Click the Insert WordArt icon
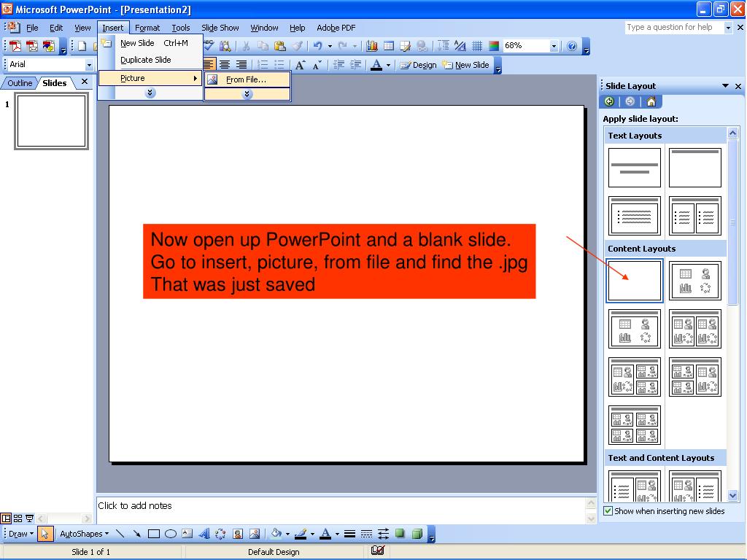 (204, 534)
